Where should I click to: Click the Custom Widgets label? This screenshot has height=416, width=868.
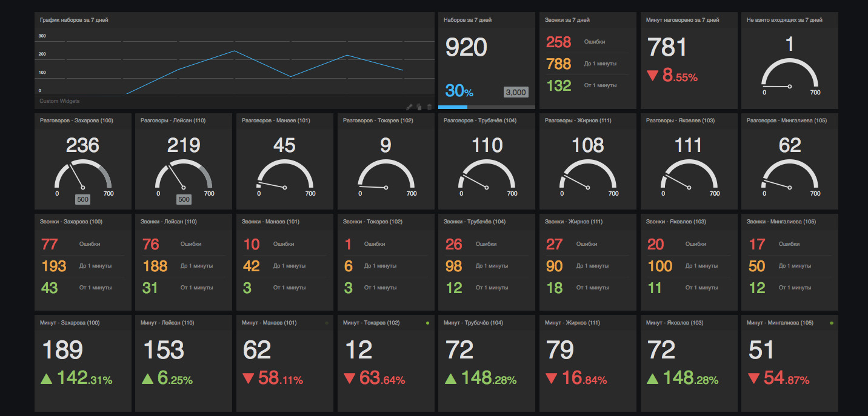[x=59, y=101]
